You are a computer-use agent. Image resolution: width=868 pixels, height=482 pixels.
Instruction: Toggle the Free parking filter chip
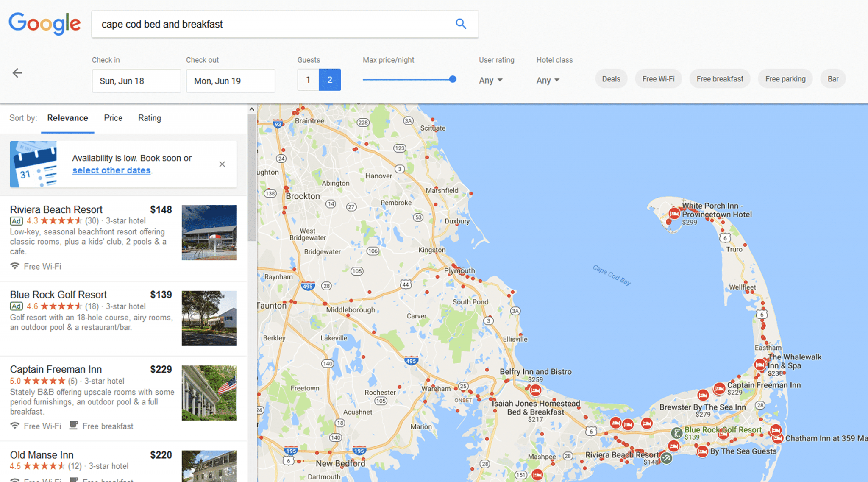pyautogui.click(x=785, y=79)
